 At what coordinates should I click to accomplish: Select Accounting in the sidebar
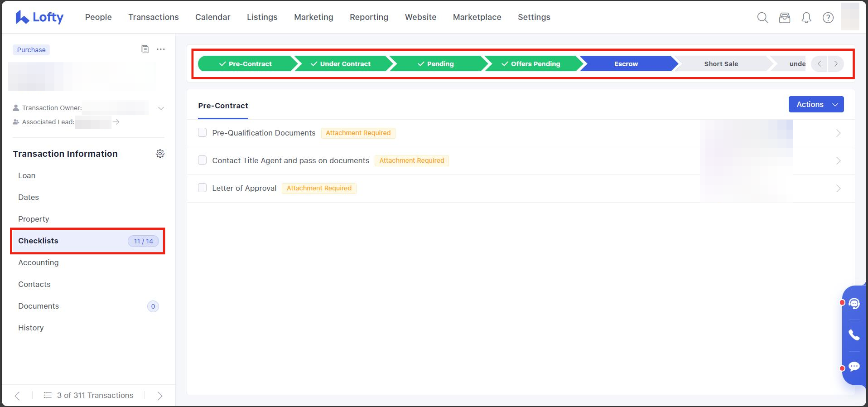(39, 262)
